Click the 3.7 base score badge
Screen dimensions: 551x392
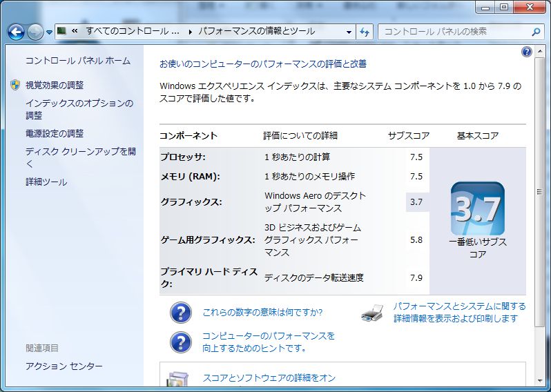pyautogui.click(x=478, y=208)
